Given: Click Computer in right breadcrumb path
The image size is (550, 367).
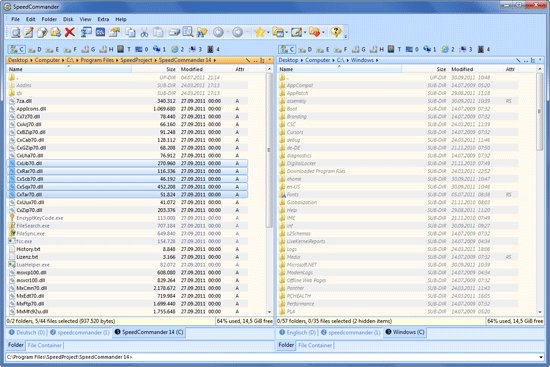Looking at the screenshot, I should (x=317, y=60).
